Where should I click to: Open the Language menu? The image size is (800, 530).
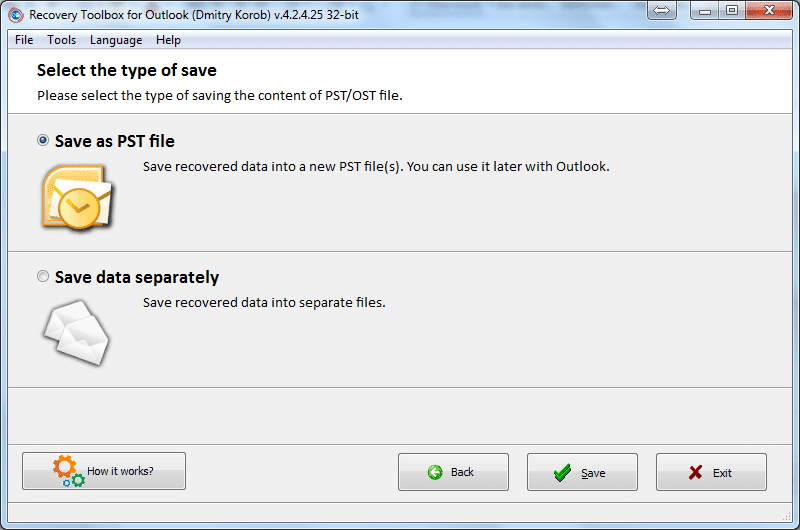(116, 40)
